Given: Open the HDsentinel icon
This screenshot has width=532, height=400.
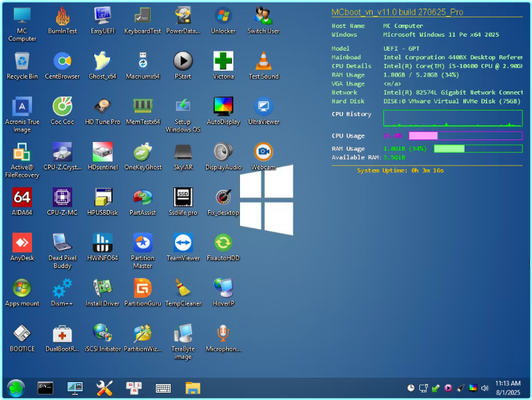Looking at the screenshot, I should coord(103,157).
